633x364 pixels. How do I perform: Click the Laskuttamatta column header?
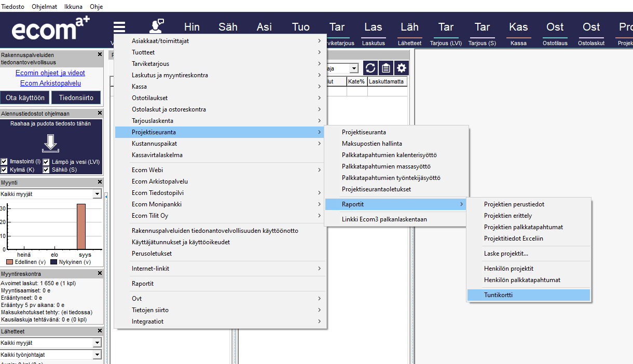387,81
